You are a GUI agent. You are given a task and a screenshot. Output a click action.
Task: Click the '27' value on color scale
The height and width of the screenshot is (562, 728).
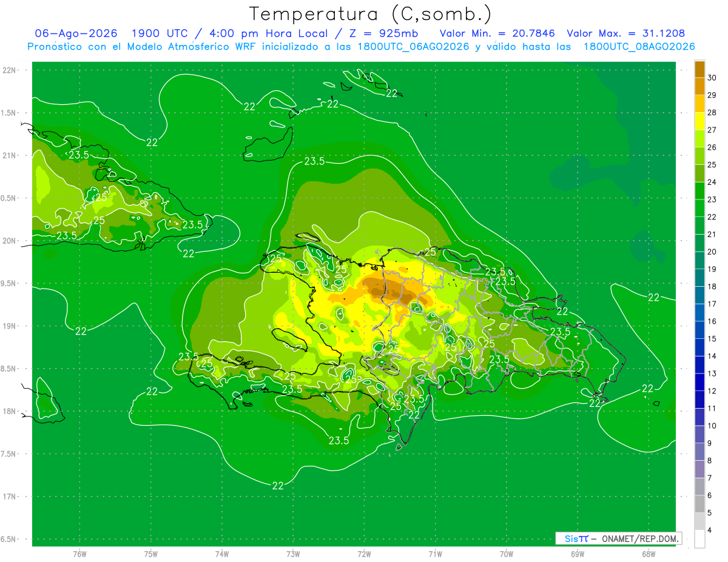(x=712, y=130)
